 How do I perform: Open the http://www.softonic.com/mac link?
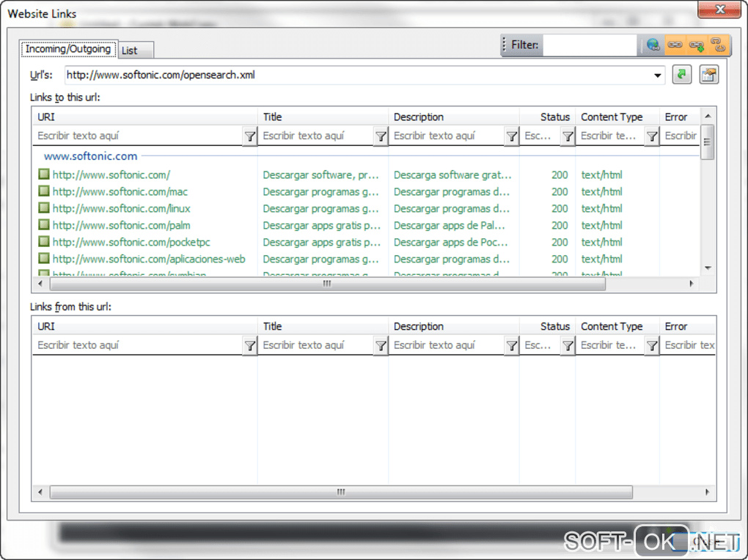120,192
